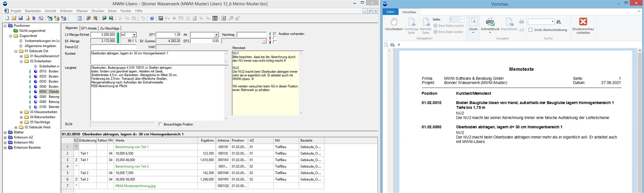Click the new project page icon

pos(7,18)
